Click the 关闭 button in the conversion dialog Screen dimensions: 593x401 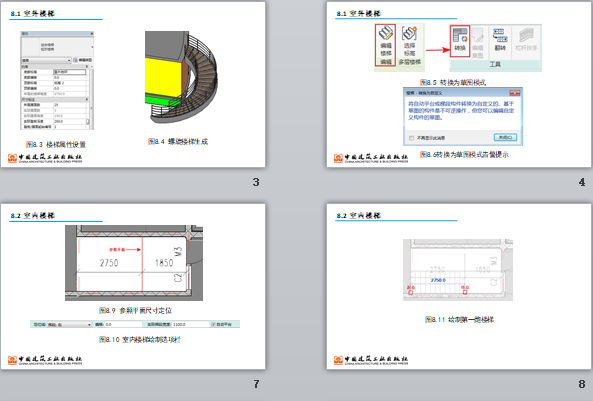click(x=505, y=137)
